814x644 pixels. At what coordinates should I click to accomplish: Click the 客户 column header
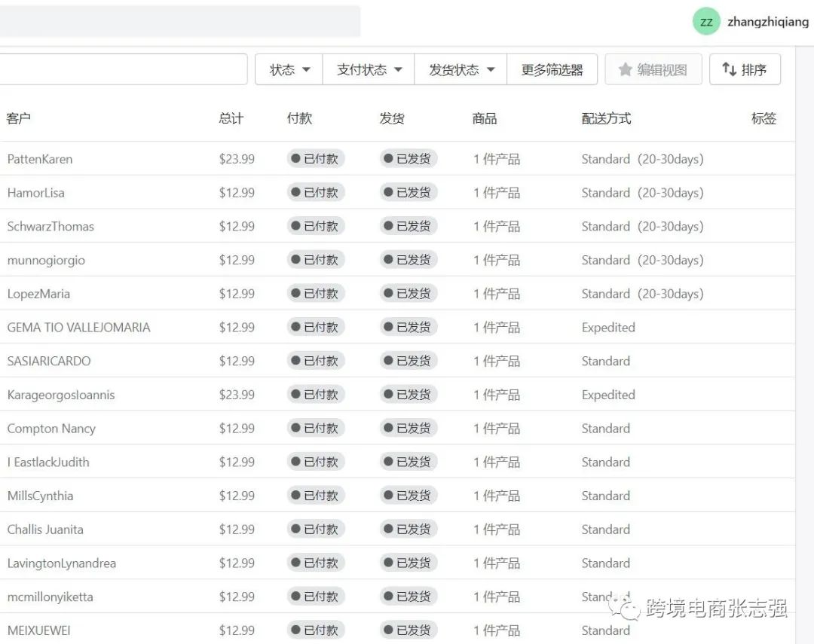[x=19, y=118]
